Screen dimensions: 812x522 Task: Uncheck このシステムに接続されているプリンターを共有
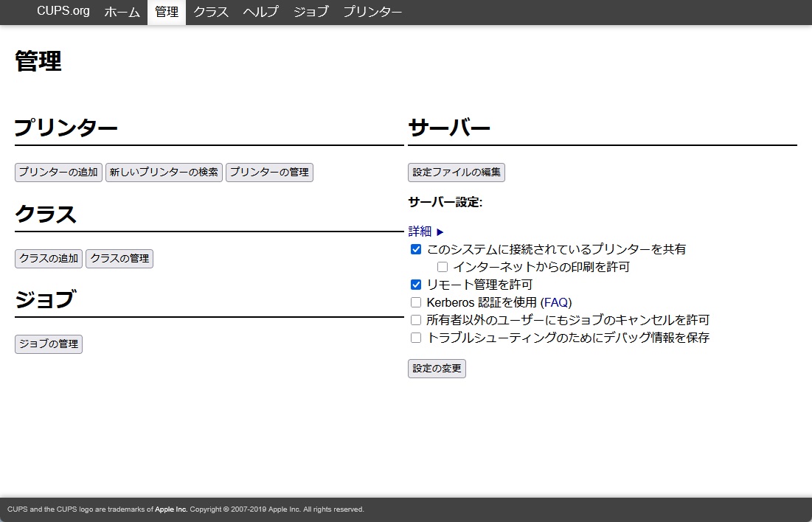pos(416,250)
